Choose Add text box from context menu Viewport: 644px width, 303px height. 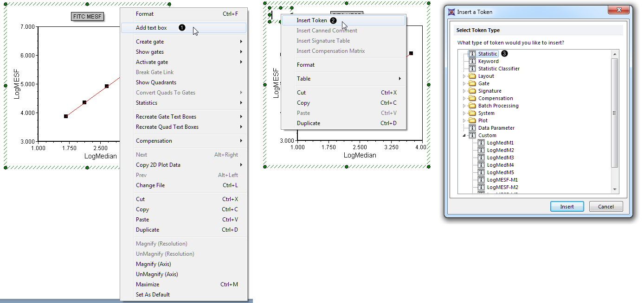151,28
